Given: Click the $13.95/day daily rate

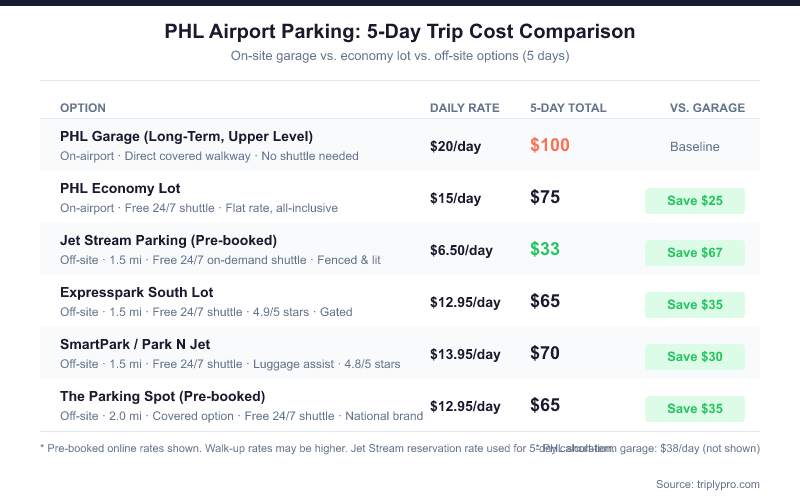Looking at the screenshot, I should (x=465, y=355).
